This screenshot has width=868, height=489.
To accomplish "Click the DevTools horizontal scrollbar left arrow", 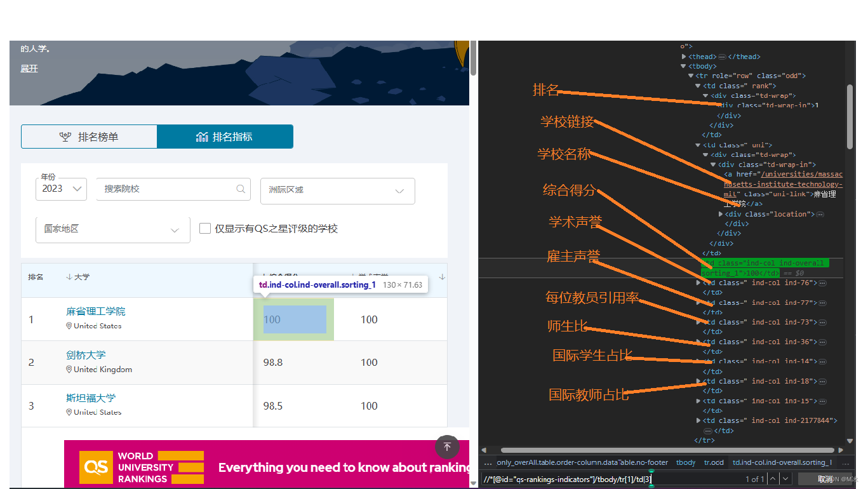I will [x=483, y=450].
